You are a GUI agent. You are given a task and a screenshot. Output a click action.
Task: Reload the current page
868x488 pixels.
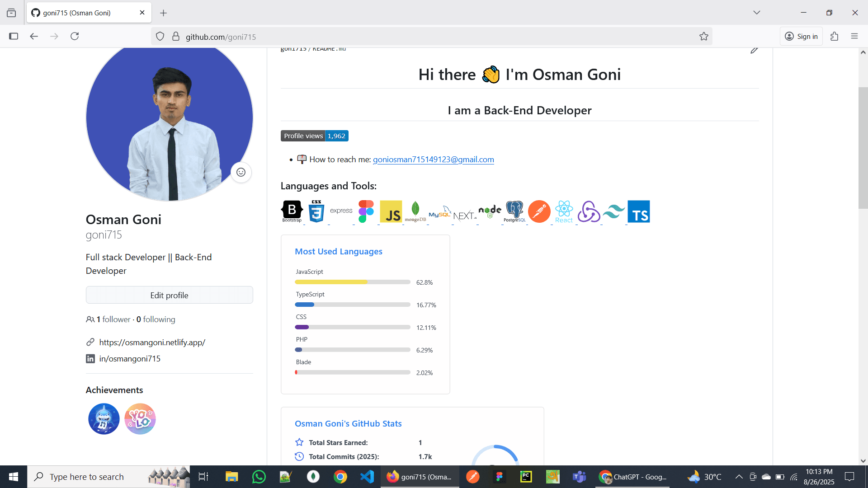point(75,37)
